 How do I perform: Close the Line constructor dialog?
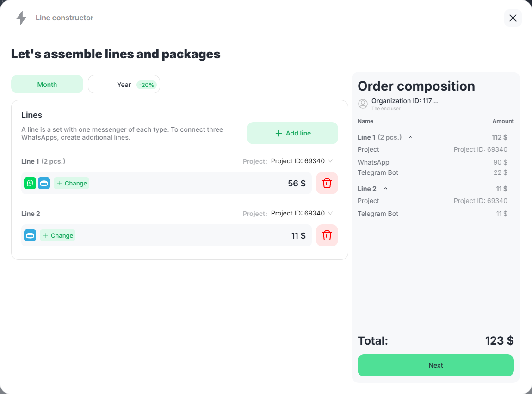tap(513, 18)
